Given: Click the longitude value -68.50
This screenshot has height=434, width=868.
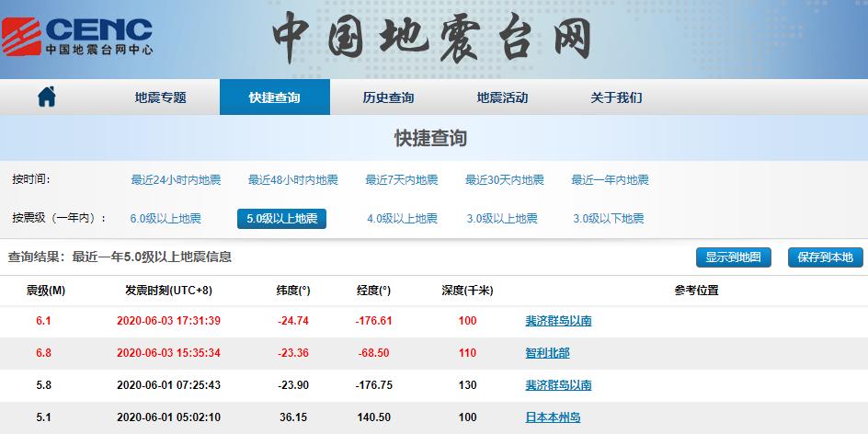Looking at the screenshot, I should (373, 353).
